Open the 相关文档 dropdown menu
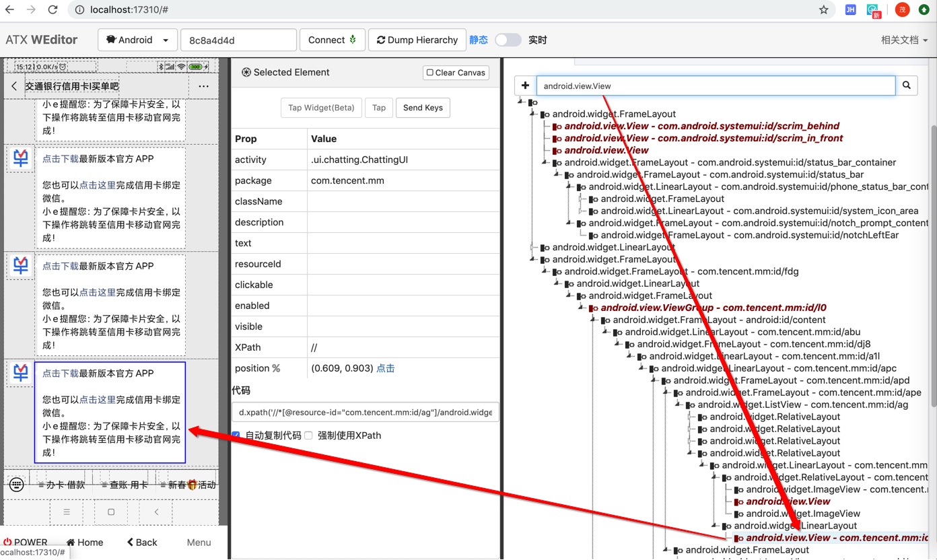 [x=905, y=40]
